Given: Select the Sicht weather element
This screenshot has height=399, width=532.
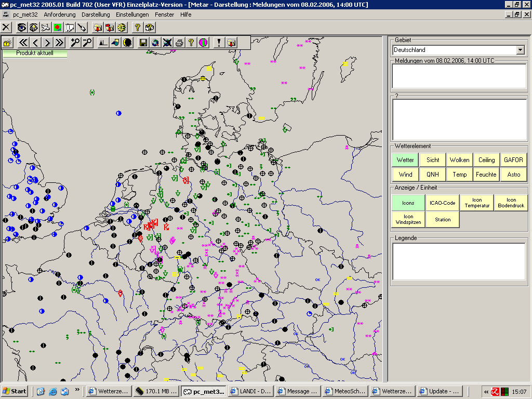Looking at the screenshot, I should (432, 160).
